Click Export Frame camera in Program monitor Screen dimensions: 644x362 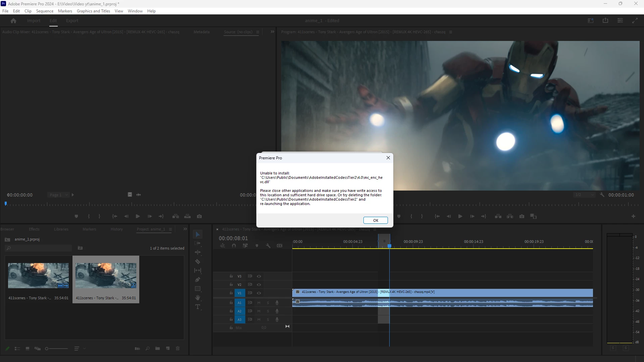[522, 216]
